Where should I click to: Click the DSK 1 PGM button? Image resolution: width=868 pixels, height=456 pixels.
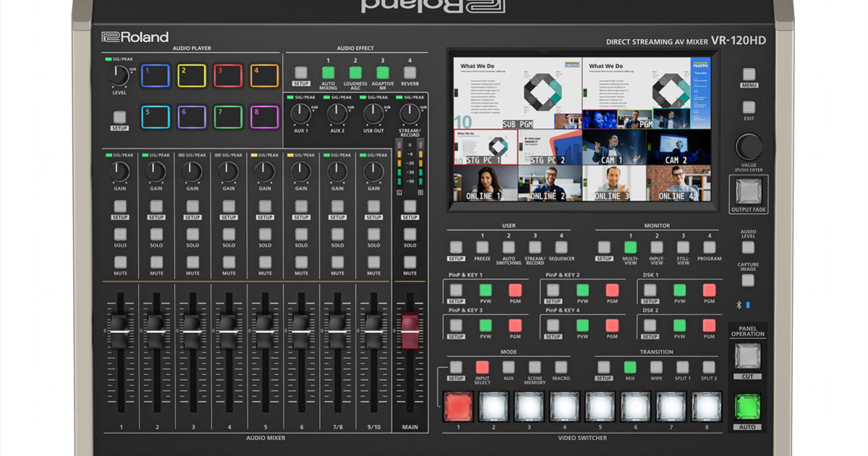709,290
